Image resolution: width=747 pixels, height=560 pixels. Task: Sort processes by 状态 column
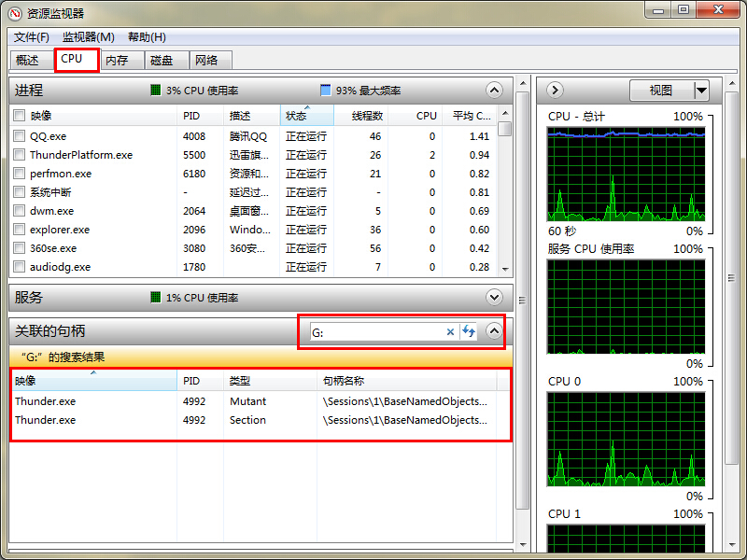pos(307,116)
